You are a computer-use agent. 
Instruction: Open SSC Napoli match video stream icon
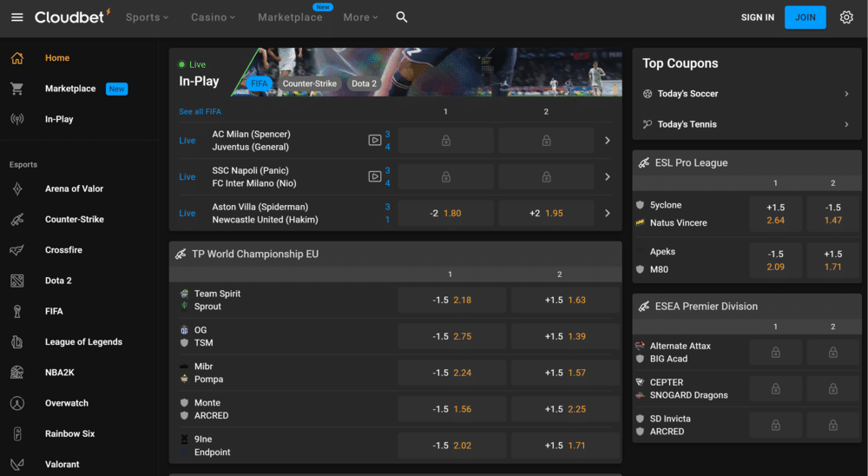375,176
